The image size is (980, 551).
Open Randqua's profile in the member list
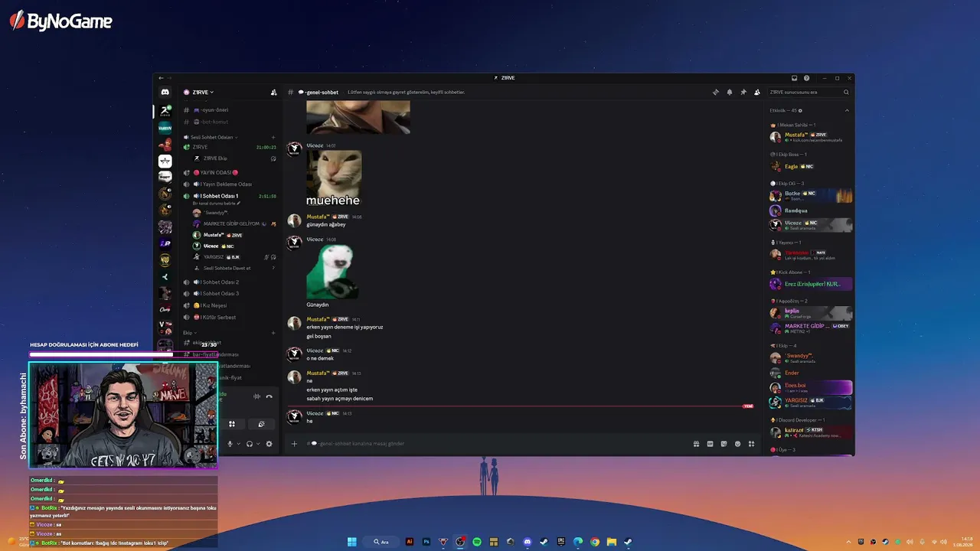(810, 210)
